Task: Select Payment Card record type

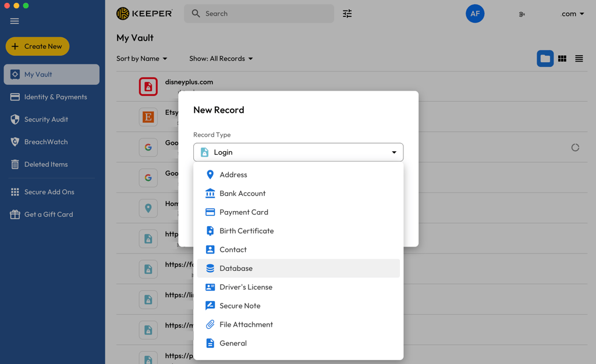Action: (298, 212)
